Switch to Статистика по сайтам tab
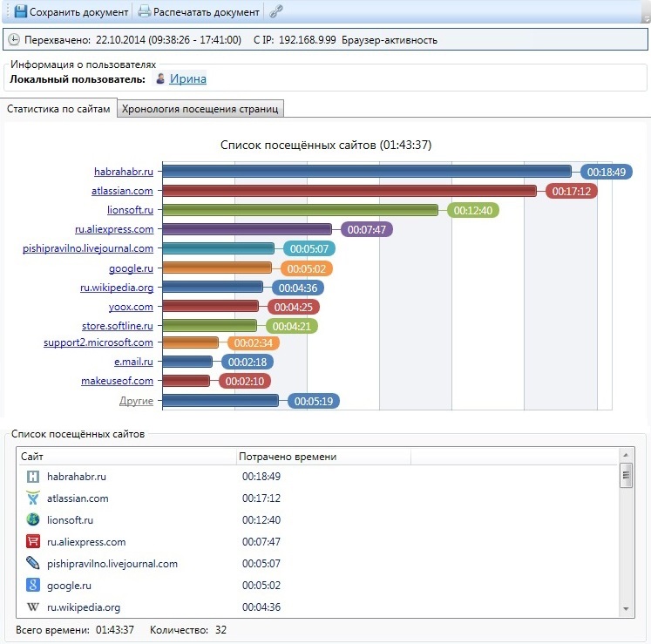651x644 pixels. pyautogui.click(x=58, y=109)
